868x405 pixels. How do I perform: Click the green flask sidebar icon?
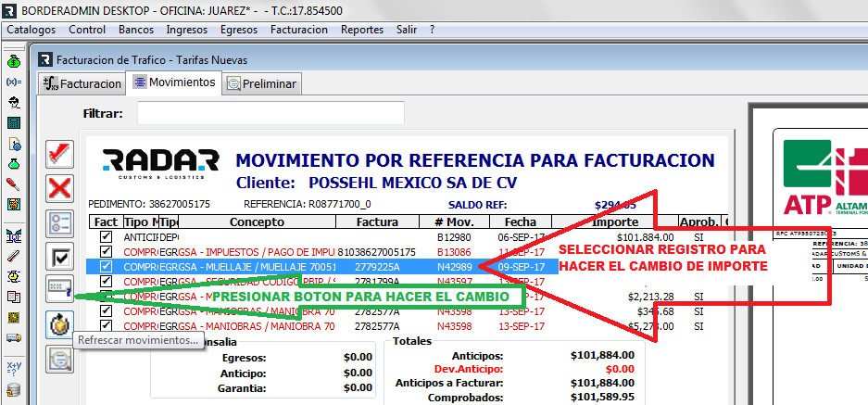[x=14, y=164]
